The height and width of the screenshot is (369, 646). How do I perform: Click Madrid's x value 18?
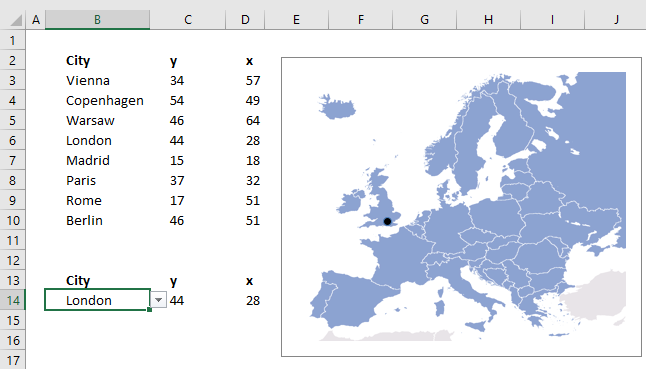pos(253,160)
